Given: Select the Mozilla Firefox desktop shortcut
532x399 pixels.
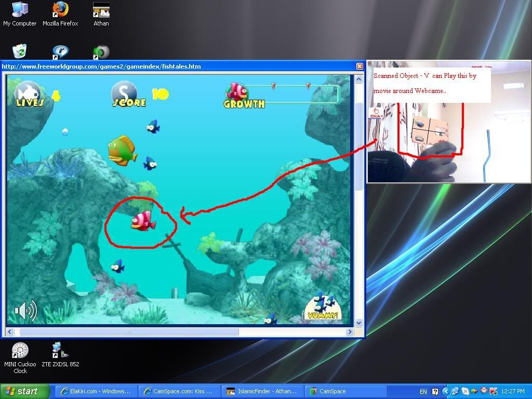Looking at the screenshot, I should 60,14.
